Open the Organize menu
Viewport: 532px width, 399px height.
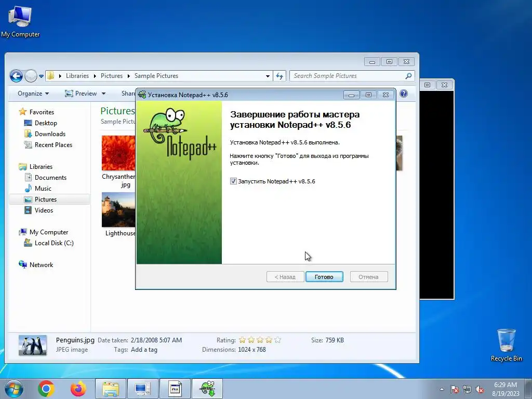pyautogui.click(x=33, y=94)
